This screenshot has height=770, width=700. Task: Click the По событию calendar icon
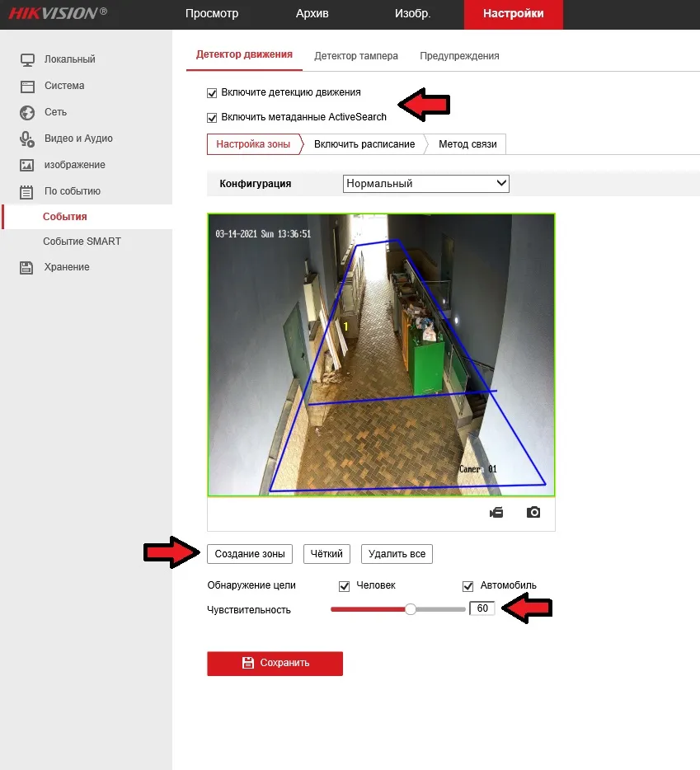pyautogui.click(x=26, y=190)
